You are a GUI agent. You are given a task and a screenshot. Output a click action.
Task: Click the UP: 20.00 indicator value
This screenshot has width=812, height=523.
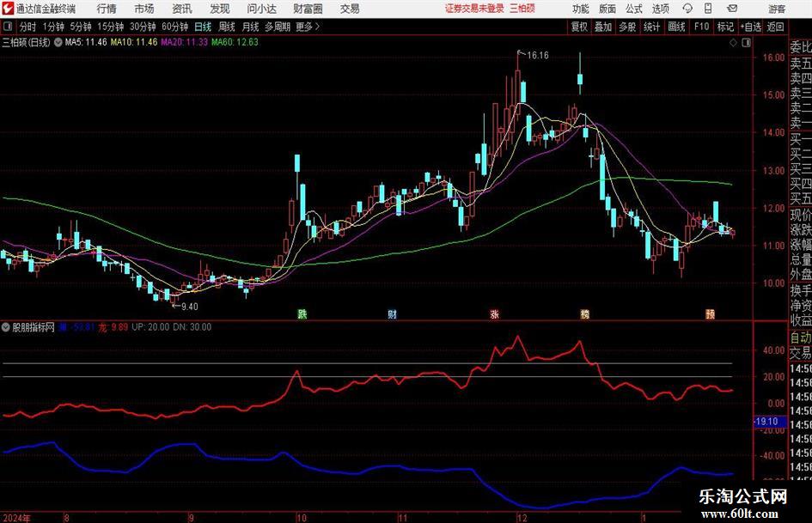pyautogui.click(x=150, y=327)
